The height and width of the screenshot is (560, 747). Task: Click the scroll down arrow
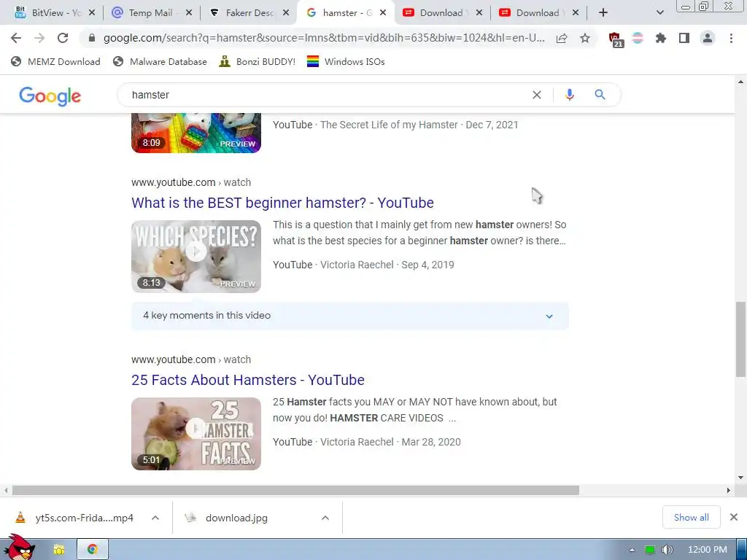pos(740,478)
